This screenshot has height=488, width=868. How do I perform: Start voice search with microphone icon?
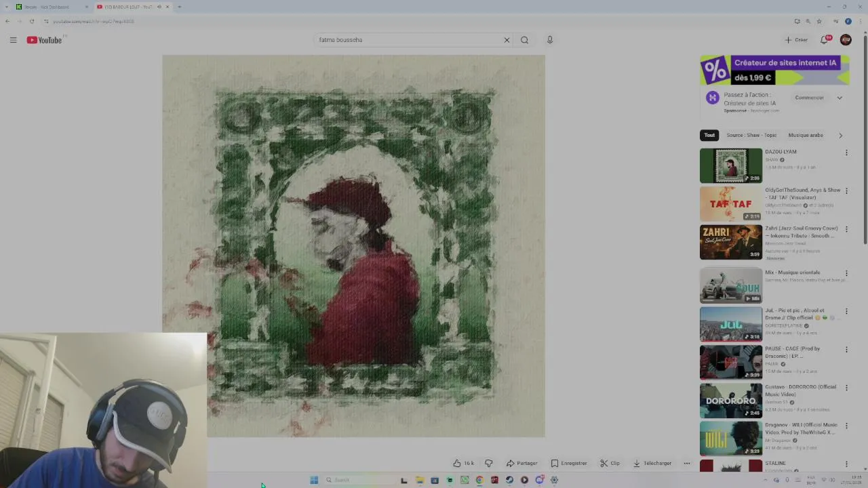click(x=550, y=40)
